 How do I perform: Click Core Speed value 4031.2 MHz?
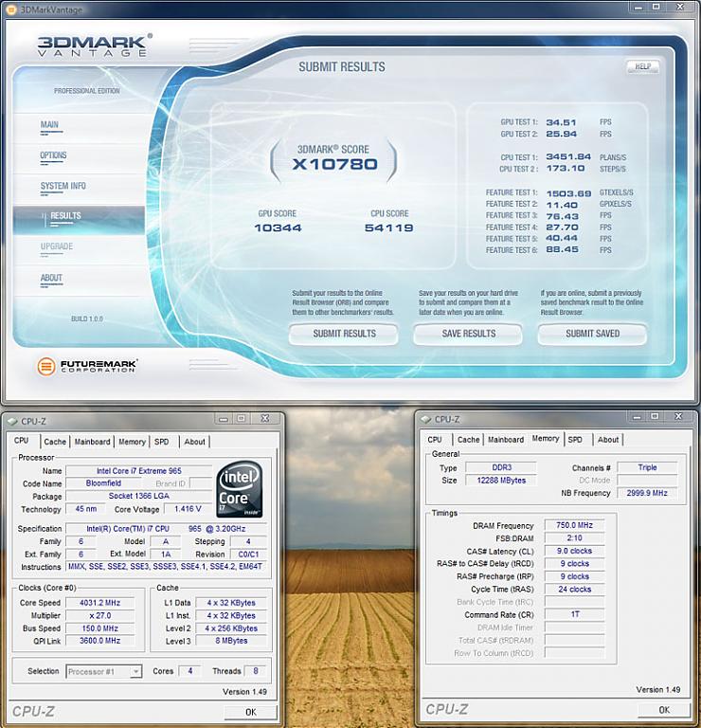[x=100, y=603]
